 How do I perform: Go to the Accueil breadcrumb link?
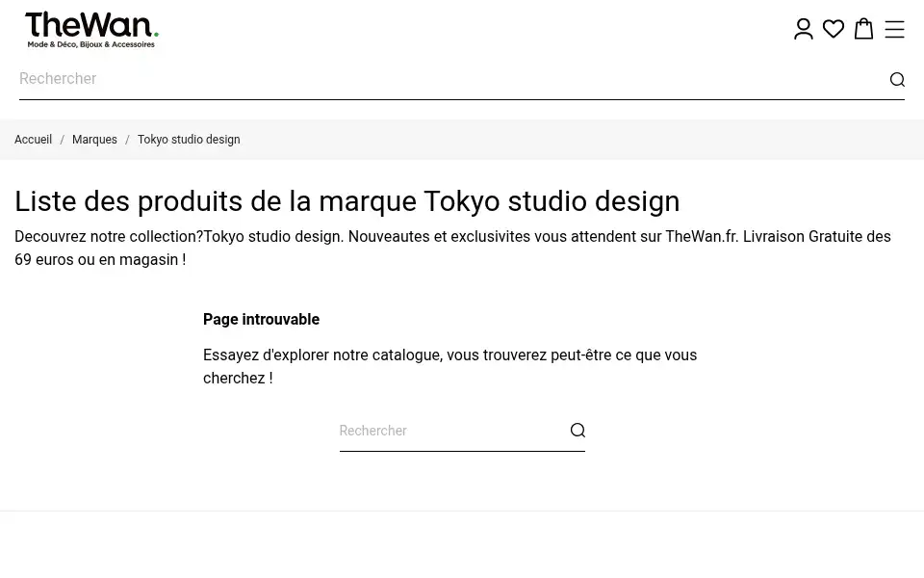(33, 140)
